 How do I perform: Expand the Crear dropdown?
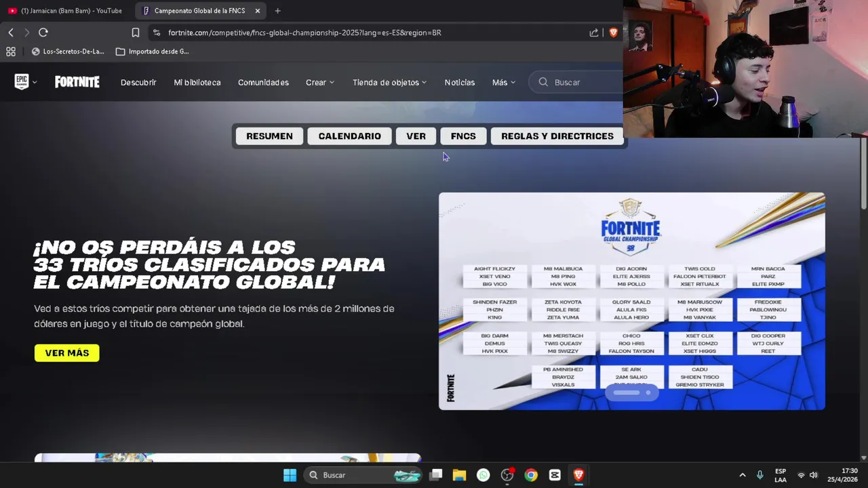(320, 83)
